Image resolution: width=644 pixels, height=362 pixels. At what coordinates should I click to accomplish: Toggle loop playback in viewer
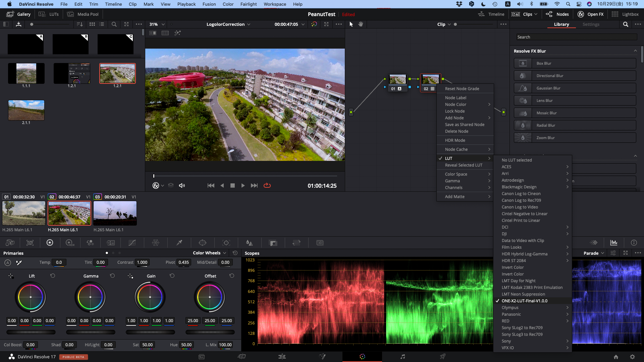(x=267, y=185)
